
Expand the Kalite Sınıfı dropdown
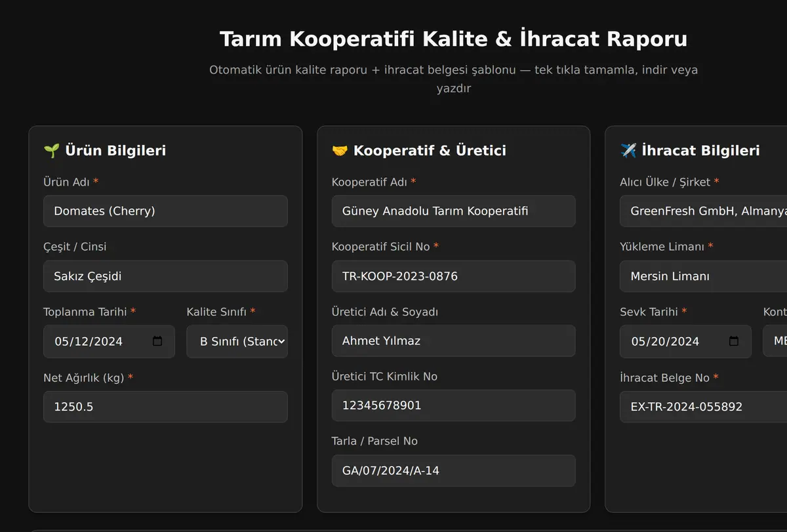237,341
